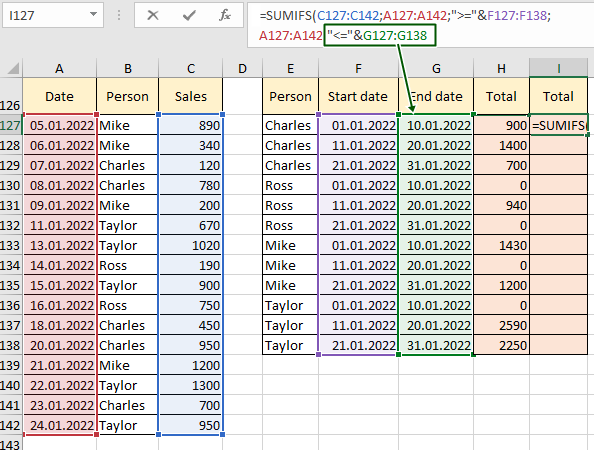Confirm the formula with the checkmark icon
The width and height of the screenshot is (594, 450).
click(189, 15)
